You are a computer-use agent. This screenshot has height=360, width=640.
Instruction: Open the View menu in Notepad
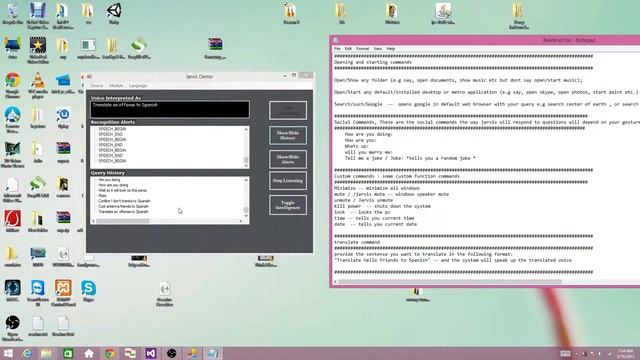378,49
